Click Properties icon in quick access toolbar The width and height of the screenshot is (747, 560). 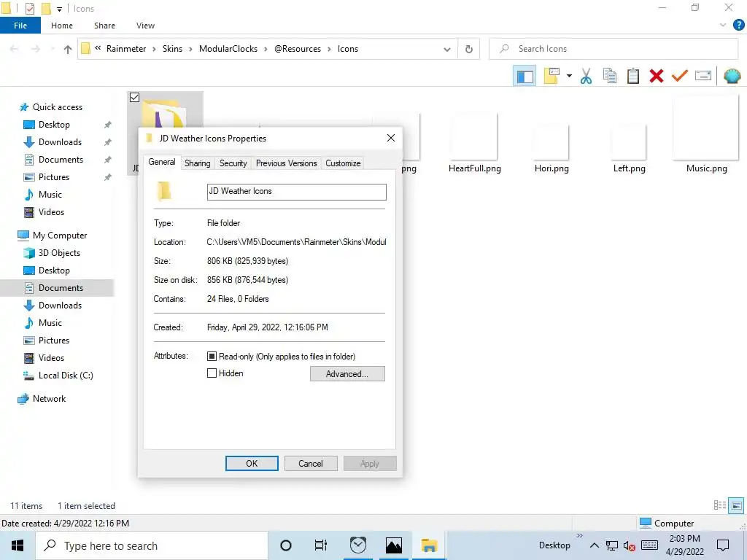(29, 9)
